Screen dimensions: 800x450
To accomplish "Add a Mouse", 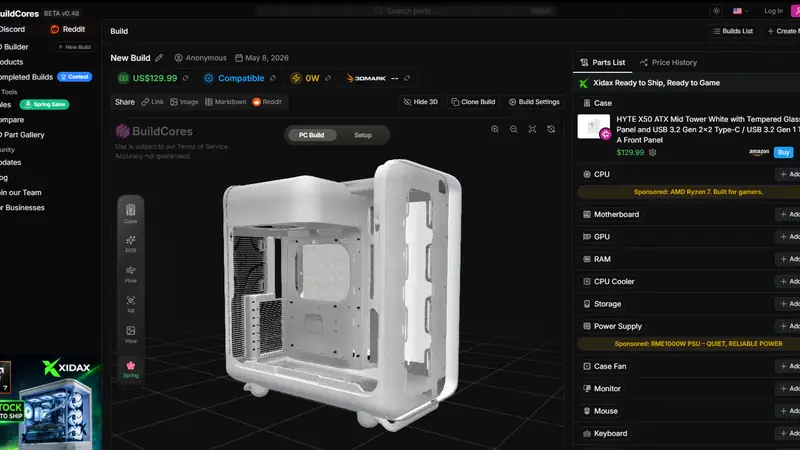I will (789, 411).
